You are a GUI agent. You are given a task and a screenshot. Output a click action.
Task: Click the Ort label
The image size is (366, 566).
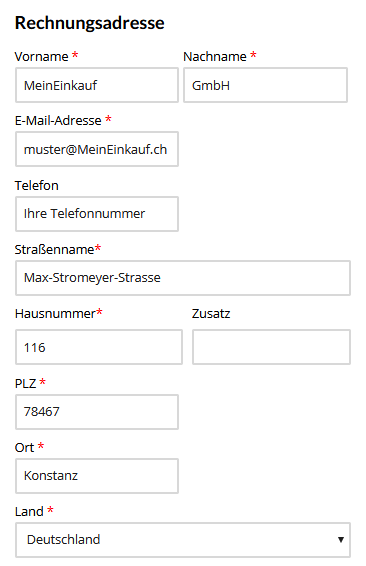(25, 448)
